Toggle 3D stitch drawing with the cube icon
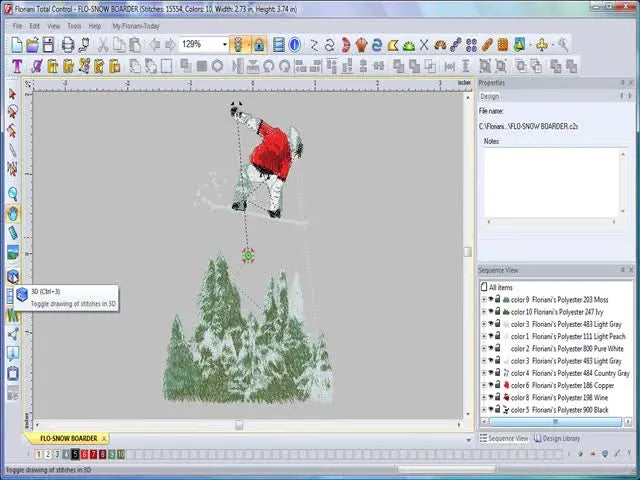The width and height of the screenshot is (640, 480). coord(13,277)
